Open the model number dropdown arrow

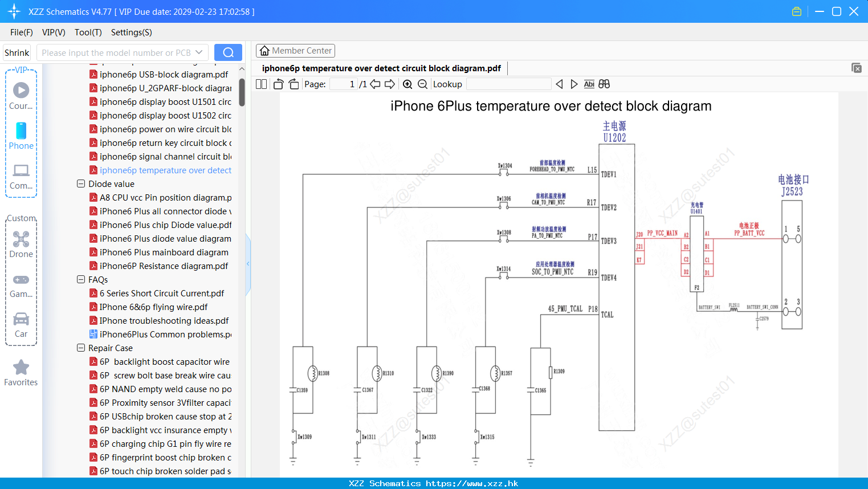coord(199,52)
